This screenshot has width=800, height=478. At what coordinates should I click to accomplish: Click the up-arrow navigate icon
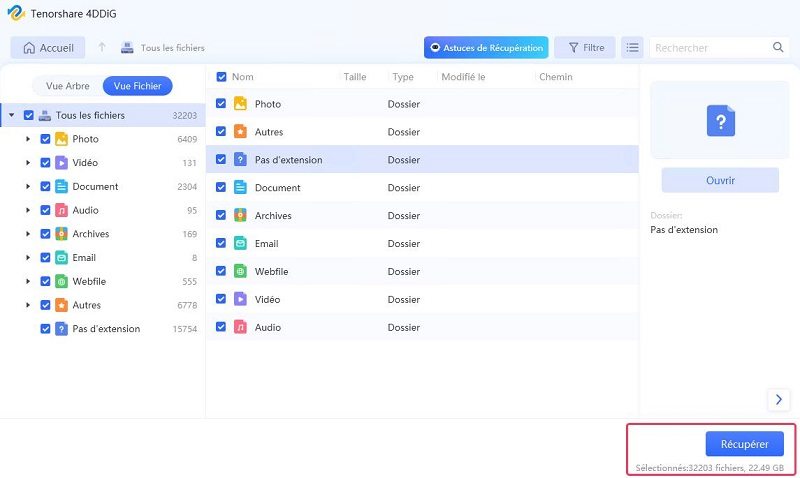(x=102, y=47)
